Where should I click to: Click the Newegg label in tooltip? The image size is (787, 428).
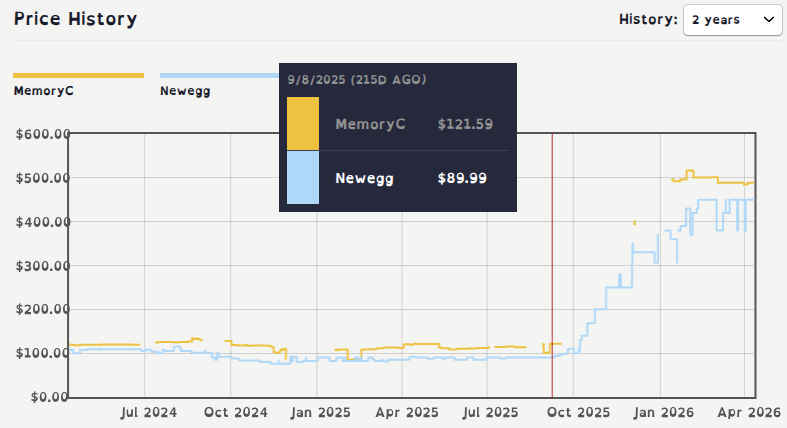[x=364, y=179]
